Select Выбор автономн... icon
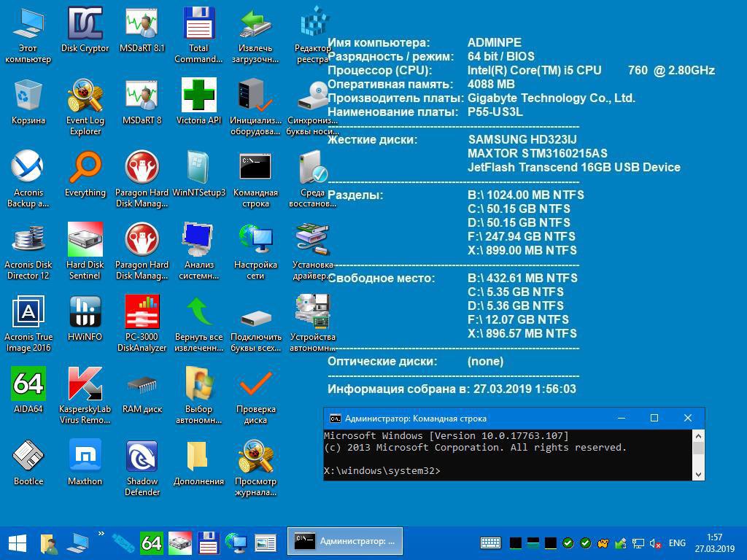Image resolution: width=747 pixels, height=560 pixels. click(x=198, y=394)
